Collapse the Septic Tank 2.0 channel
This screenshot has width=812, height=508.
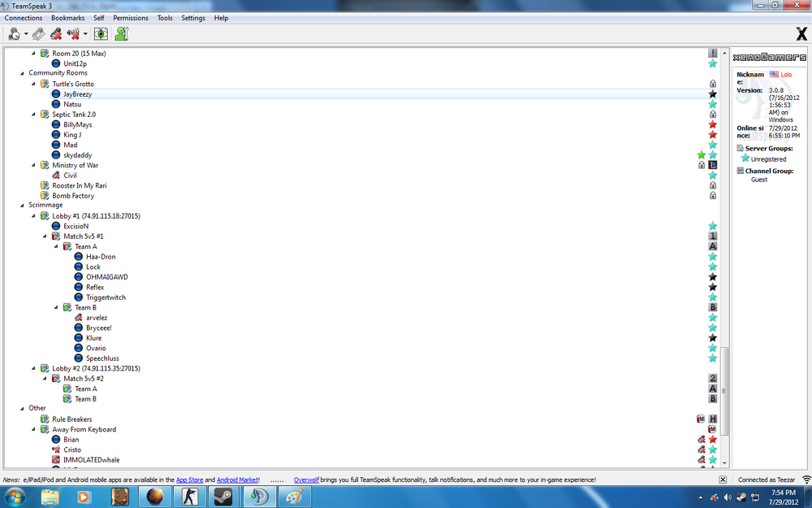tap(33, 115)
